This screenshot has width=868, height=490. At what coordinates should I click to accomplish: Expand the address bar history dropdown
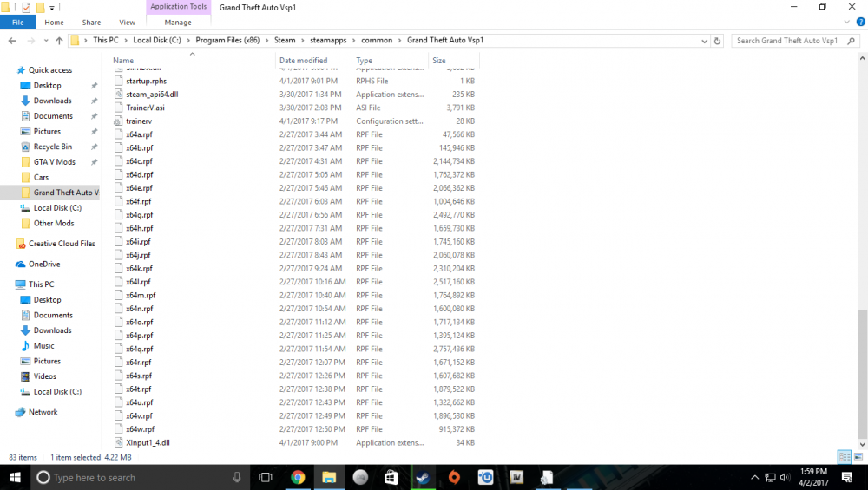[x=704, y=41]
